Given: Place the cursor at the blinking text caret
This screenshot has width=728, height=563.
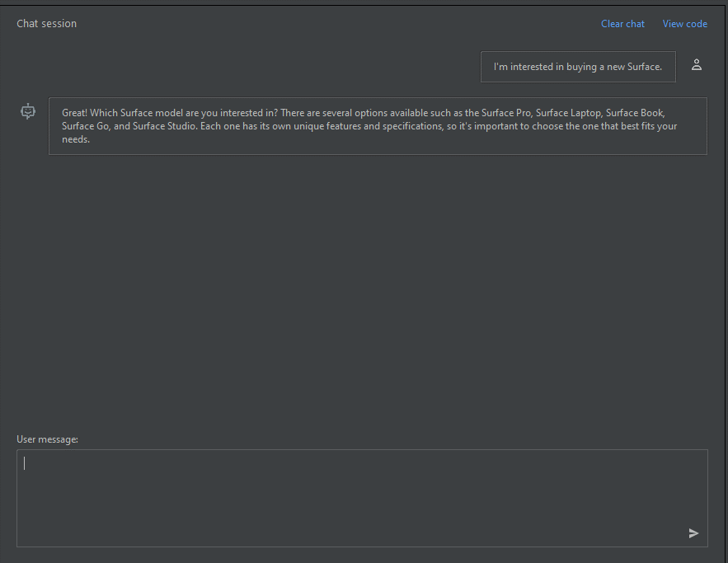Looking at the screenshot, I should (25, 463).
